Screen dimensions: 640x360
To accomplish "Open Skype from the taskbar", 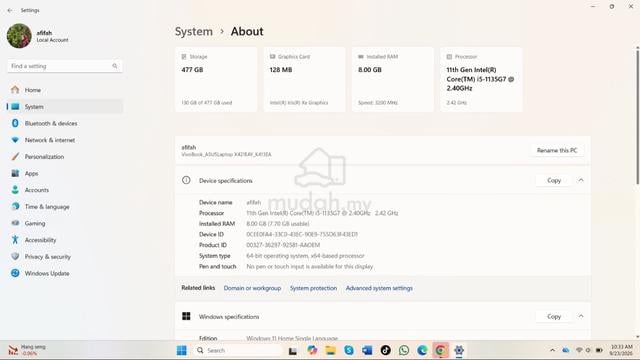I will click(x=349, y=350).
